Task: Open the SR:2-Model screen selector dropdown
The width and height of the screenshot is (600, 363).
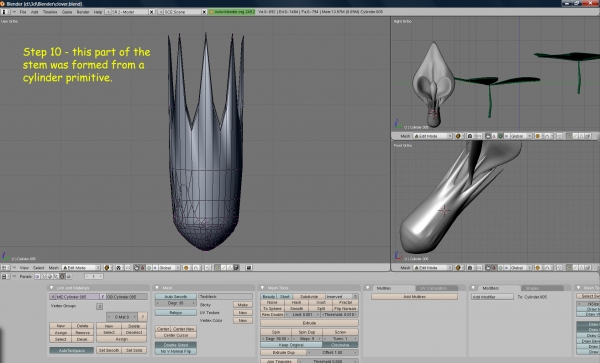Action: [x=109, y=12]
